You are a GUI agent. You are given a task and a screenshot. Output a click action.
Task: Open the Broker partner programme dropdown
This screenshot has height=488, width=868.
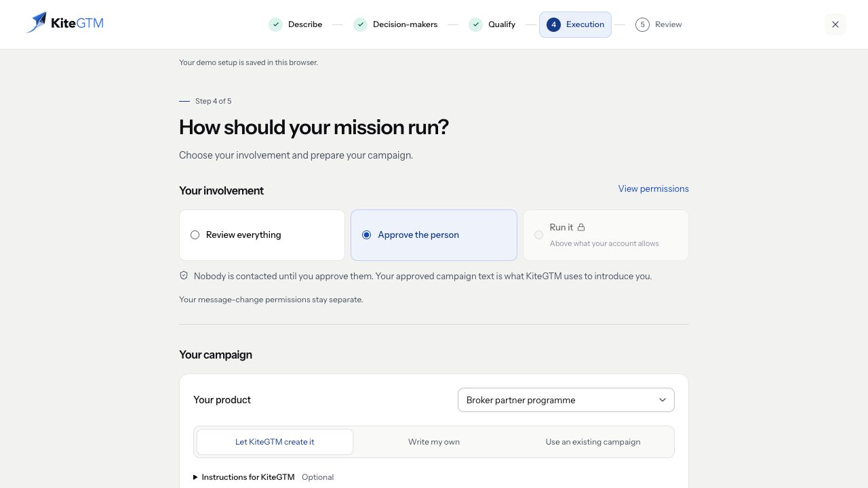(566, 400)
